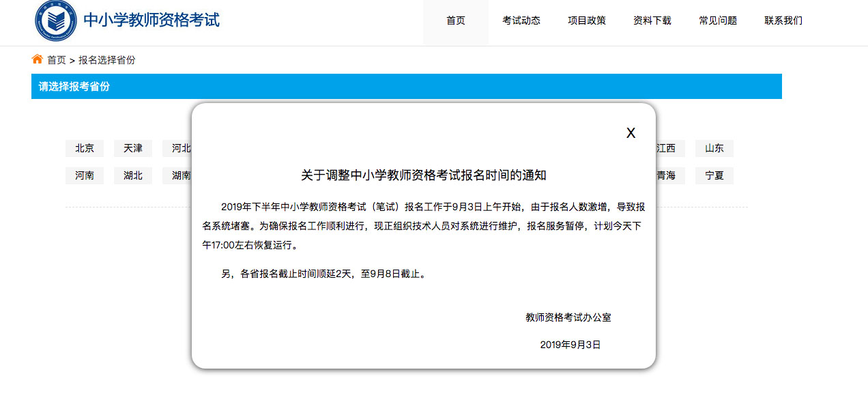Select 湖北 as the registration province
868x400 pixels.
pyautogui.click(x=132, y=175)
